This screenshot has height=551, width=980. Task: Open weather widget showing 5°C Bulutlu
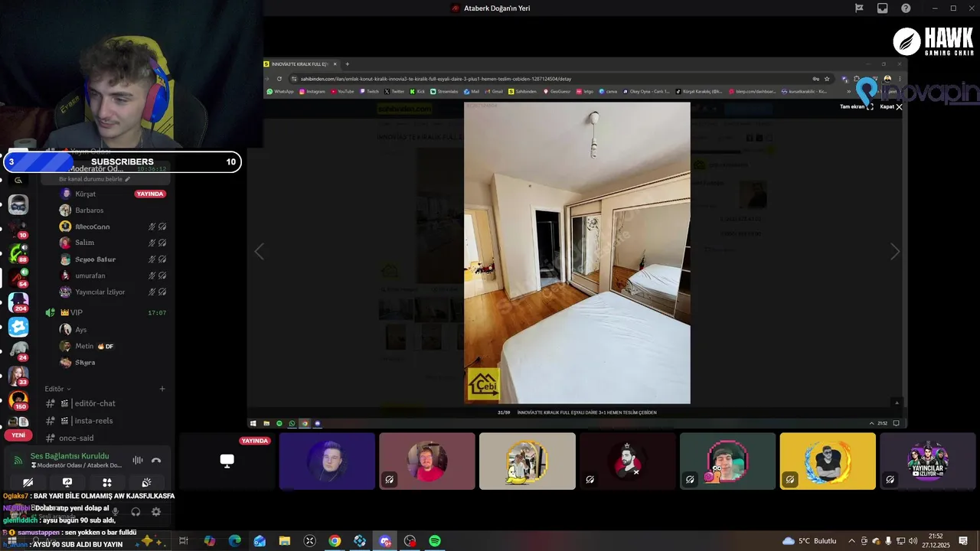[810, 541]
